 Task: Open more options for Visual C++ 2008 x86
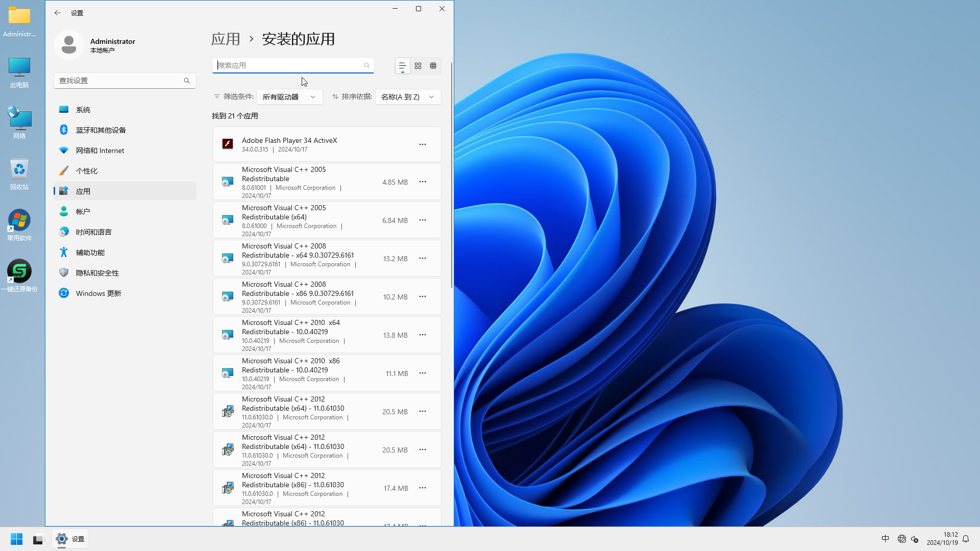pyautogui.click(x=423, y=296)
